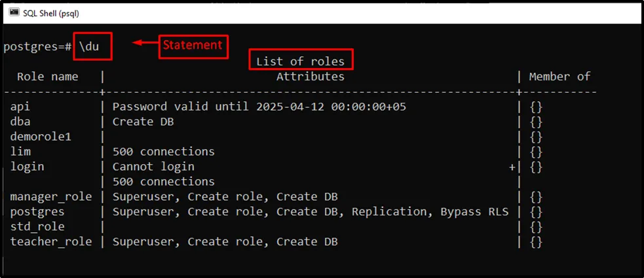644x278 pixels.
Task: Click the postgres=# prompt text
Action: click(37, 47)
